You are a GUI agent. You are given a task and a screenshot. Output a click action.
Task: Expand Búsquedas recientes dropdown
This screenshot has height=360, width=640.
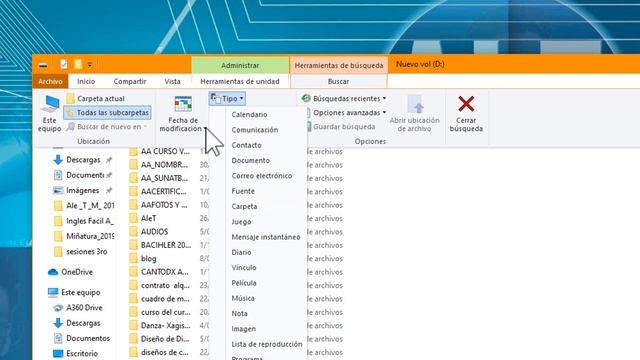(x=344, y=98)
